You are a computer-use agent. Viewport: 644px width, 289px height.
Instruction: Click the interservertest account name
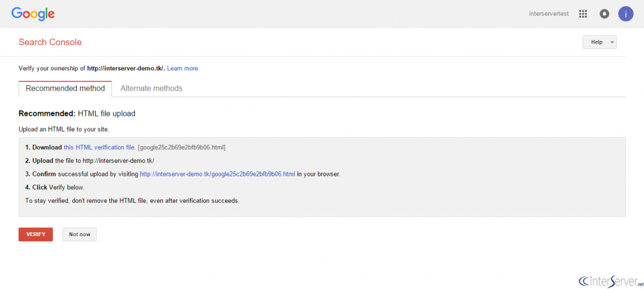click(548, 14)
